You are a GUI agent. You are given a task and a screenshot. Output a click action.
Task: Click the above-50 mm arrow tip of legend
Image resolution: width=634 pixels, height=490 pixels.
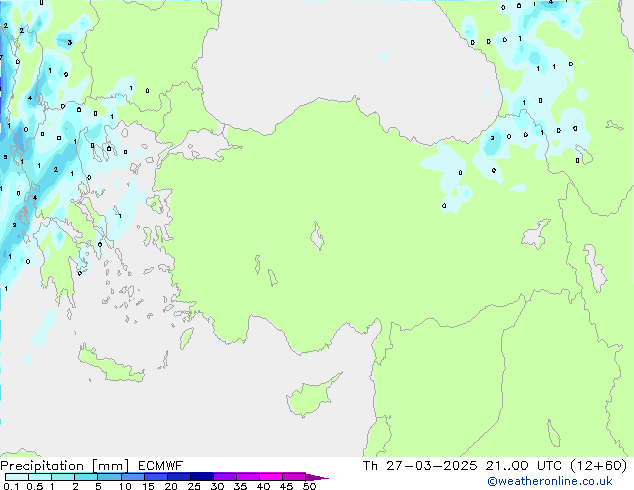pos(317,477)
